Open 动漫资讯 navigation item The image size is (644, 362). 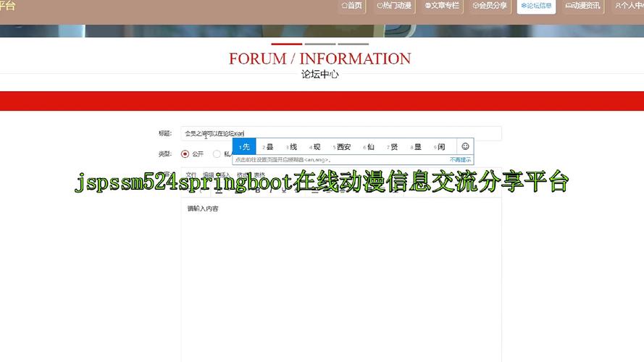583,6
